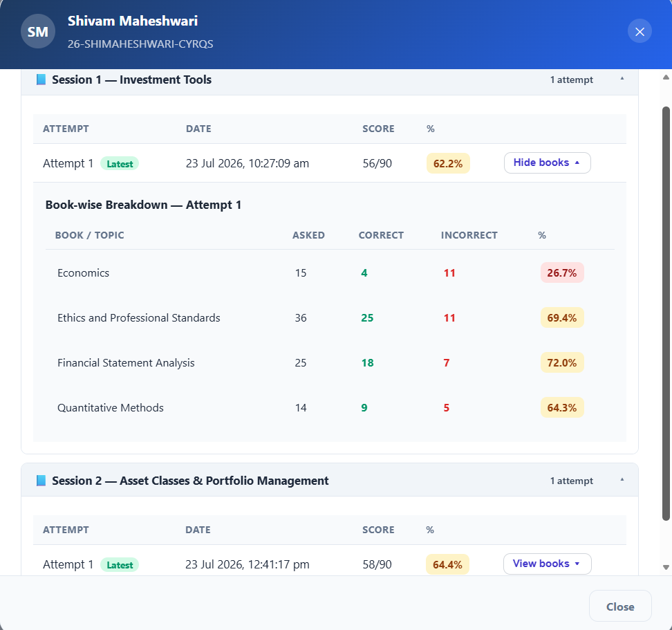Click the SM avatar circle

coord(38,31)
